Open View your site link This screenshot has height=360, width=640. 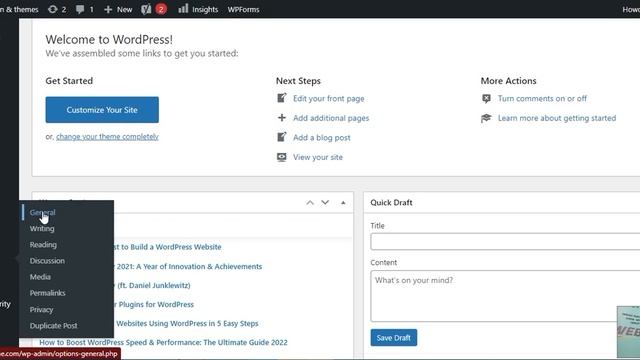[x=318, y=157]
